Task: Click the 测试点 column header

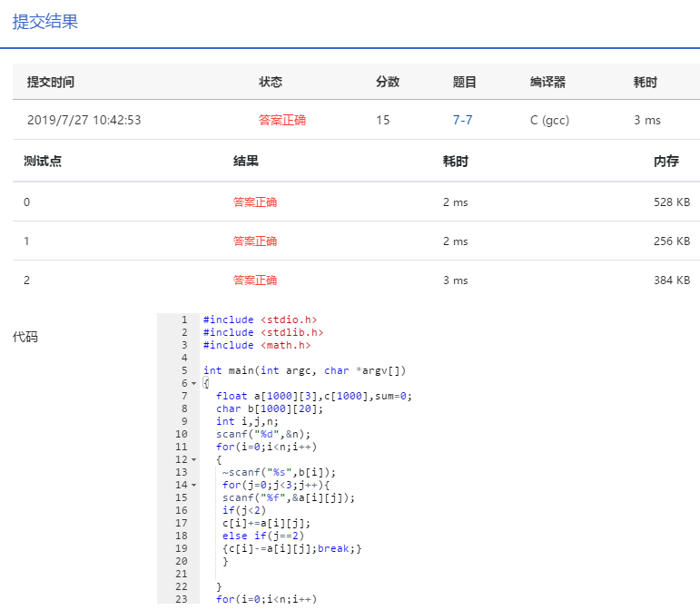Action: pos(43,161)
